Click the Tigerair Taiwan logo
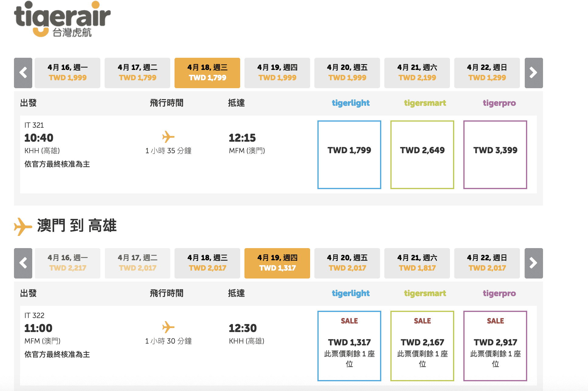Screen dimensions: 588x391 (x=62, y=19)
